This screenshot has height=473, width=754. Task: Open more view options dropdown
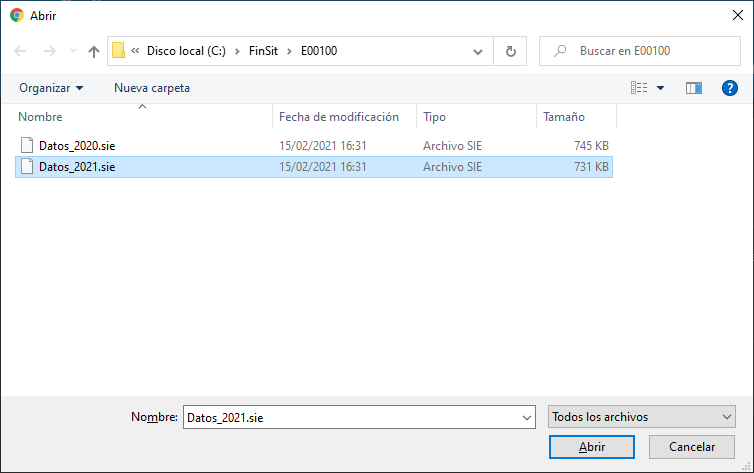coord(661,88)
